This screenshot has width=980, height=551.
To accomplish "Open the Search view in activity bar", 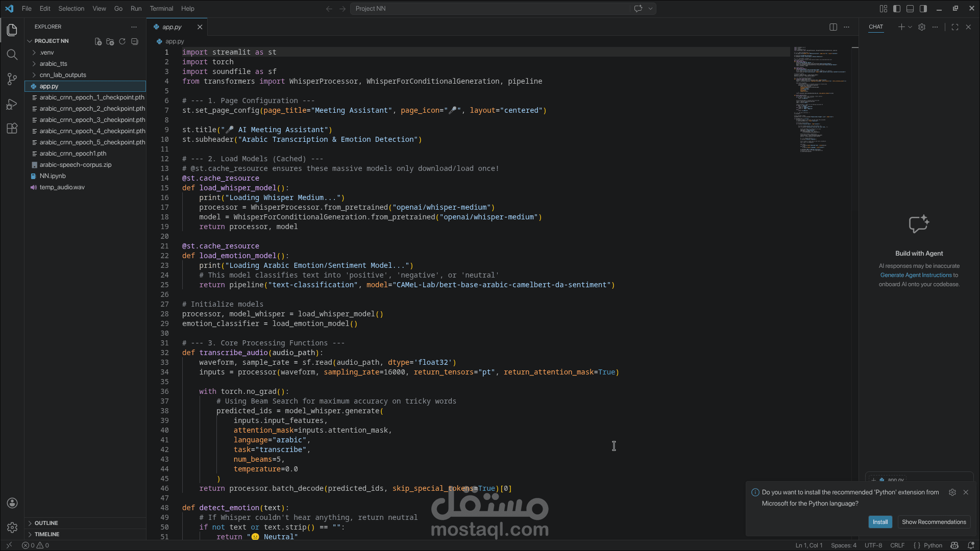I will click(x=12, y=55).
